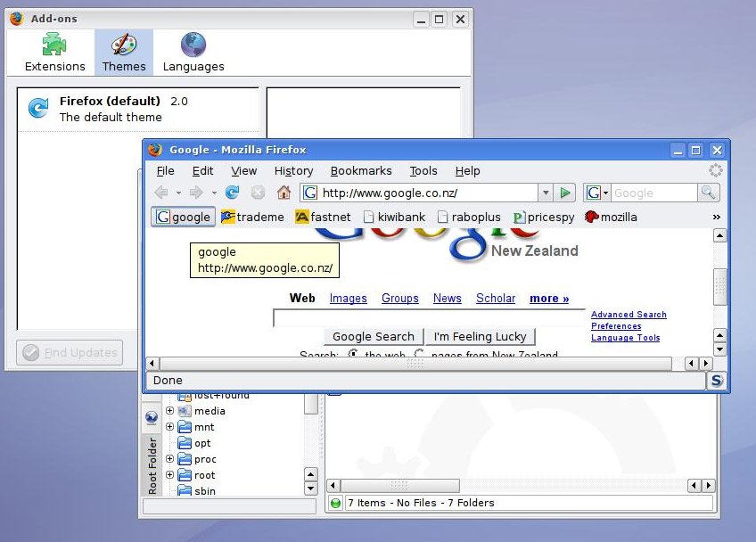Open the Advanced Search link
Screen dimensions: 756x542
point(629,315)
